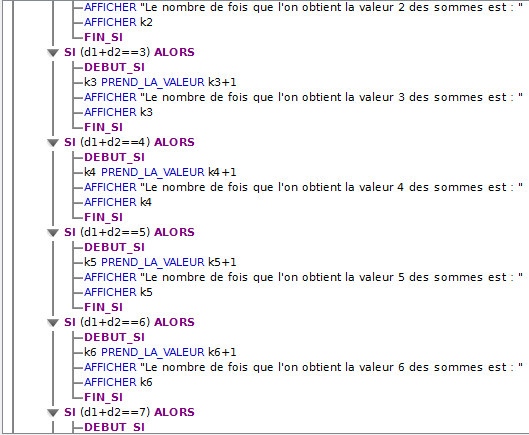Image resolution: width=529 pixels, height=435 pixels.
Task: Select the line AFFICHER k6
Action: [x=118, y=382]
